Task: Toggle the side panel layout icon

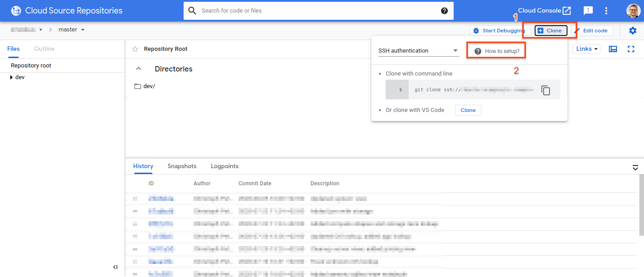Action: click(613, 49)
